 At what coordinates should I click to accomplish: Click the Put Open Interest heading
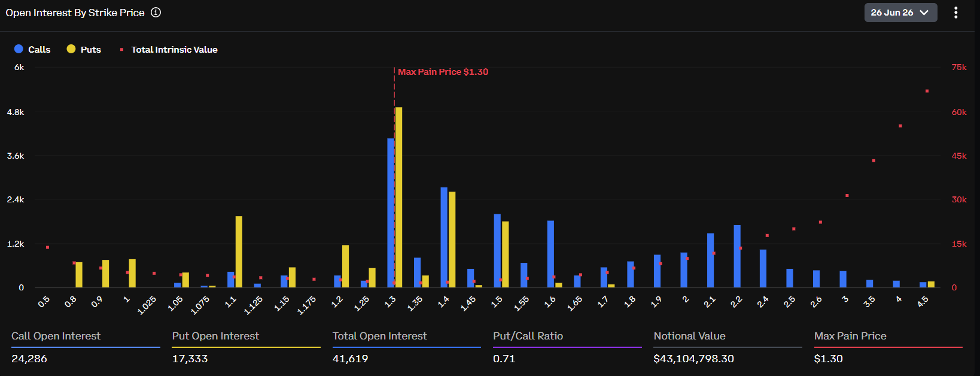[215, 336]
